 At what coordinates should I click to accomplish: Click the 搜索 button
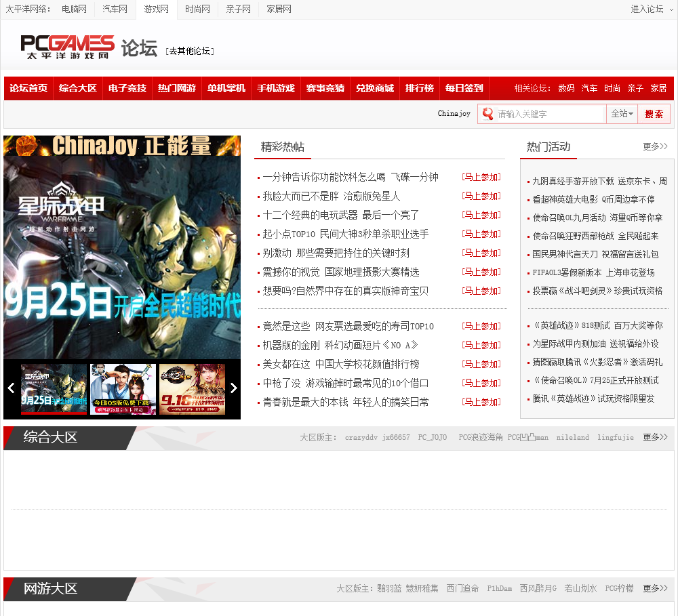(x=654, y=114)
